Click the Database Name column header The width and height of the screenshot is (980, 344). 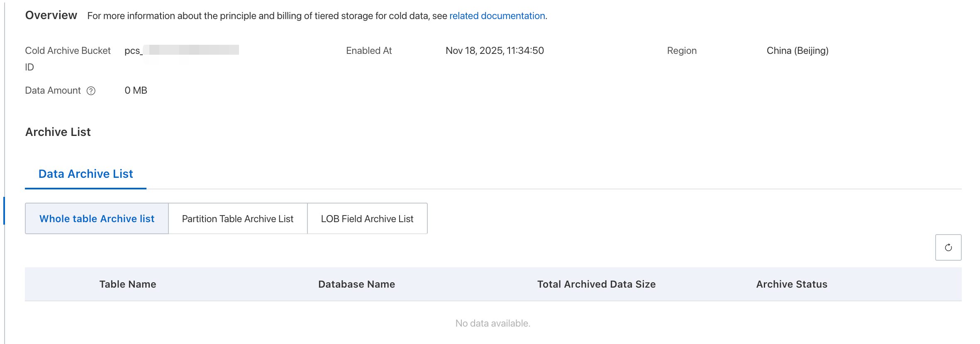(x=356, y=284)
